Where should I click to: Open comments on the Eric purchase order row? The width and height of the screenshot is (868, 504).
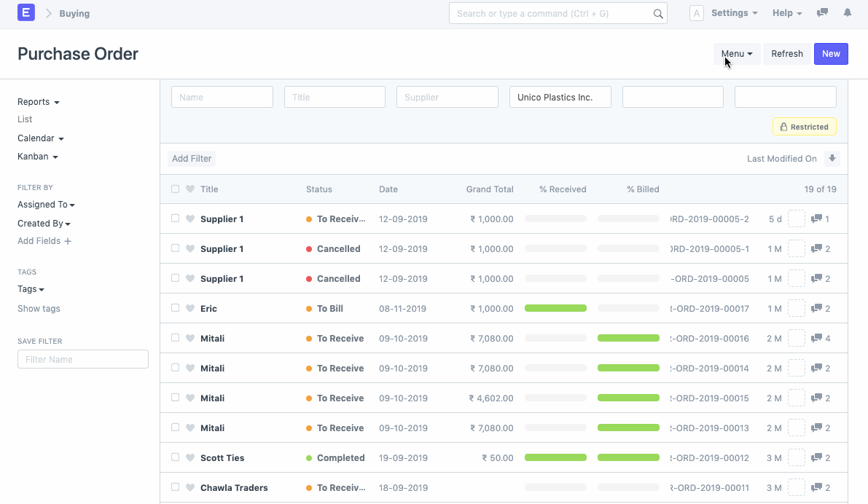pyautogui.click(x=817, y=308)
